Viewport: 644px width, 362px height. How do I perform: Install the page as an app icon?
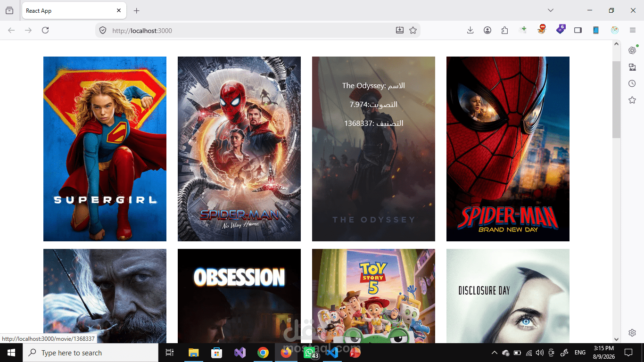(x=400, y=30)
